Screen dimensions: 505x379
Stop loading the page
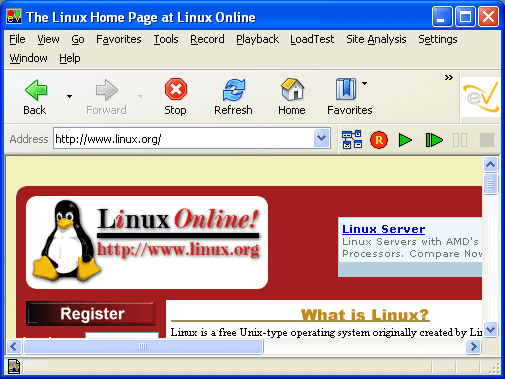click(175, 96)
